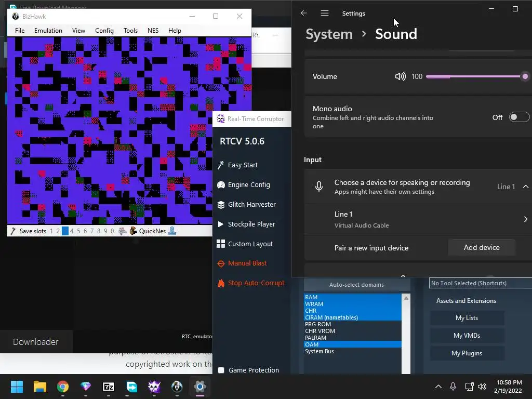Viewport: 532px width, 399px height.
Task: Collapse the input device chooser chevron
Action: tap(526, 187)
